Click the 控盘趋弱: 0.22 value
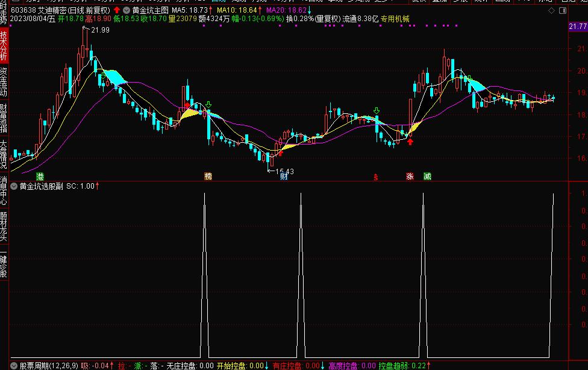This screenshot has height=370, width=588. point(402,366)
